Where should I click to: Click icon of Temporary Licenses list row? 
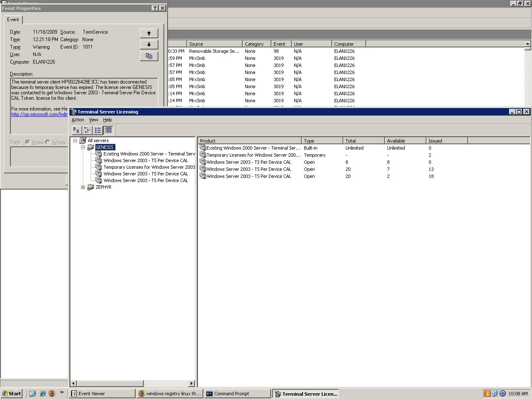click(203, 155)
